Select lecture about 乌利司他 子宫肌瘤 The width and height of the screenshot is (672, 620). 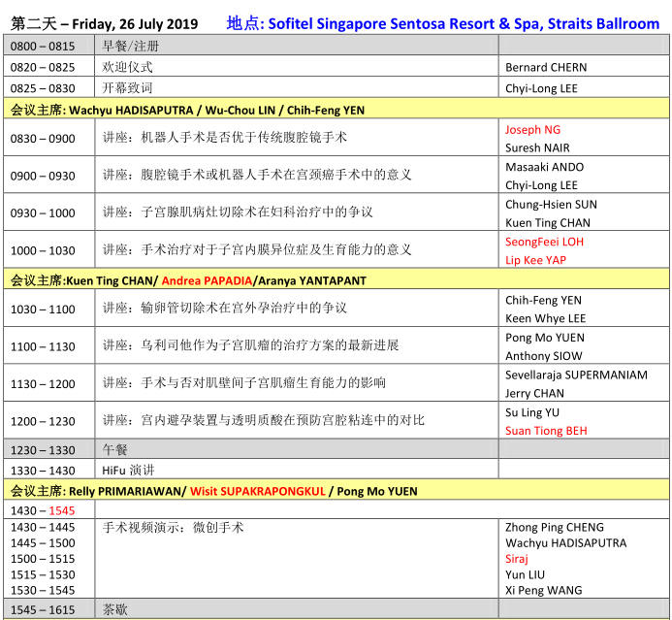click(270, 345)
